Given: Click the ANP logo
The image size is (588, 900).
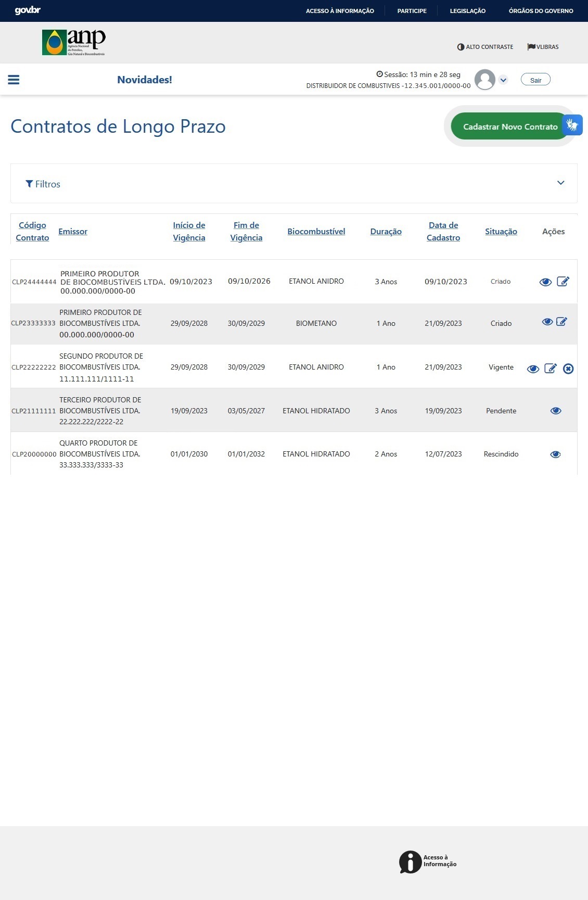Looking at the screenshot, I should tap(74, 43).
